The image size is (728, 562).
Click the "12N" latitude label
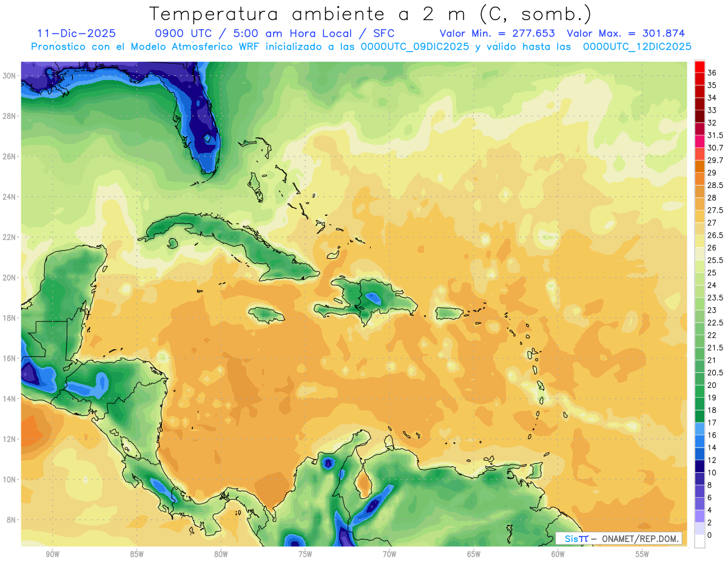[9, 439]
